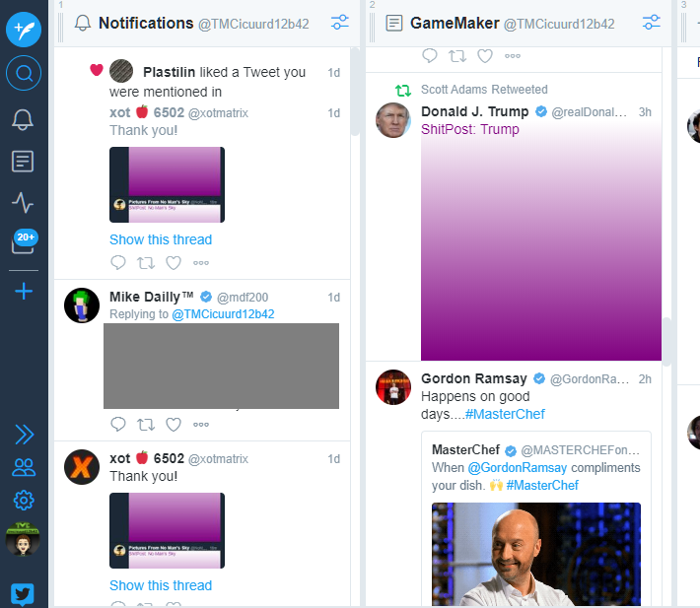Reply to the first xot 6502 Thank you tweet

pyautogui.click(x=118, y=263)
